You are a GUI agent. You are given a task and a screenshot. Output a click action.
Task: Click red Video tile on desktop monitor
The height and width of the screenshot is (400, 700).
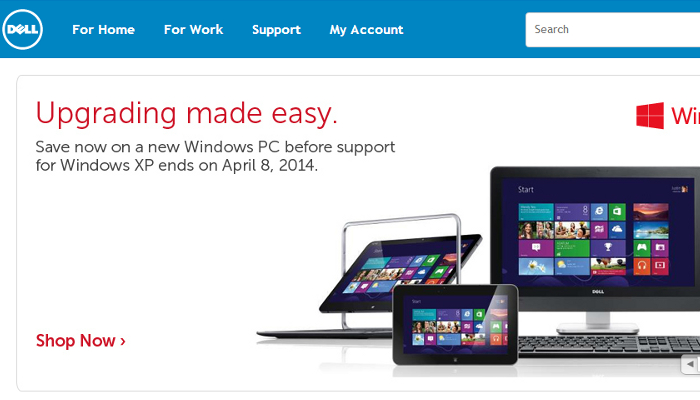point(660,266)
